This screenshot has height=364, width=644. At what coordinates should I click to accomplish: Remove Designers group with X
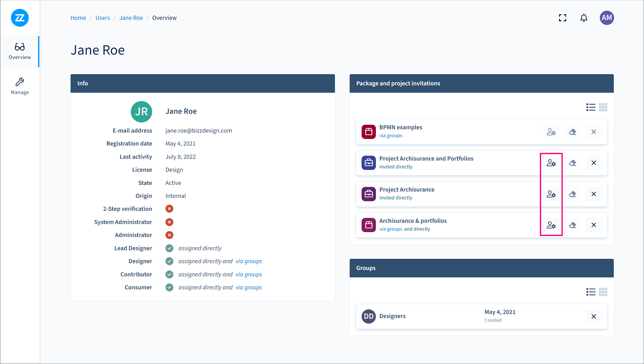coord(594,316)
